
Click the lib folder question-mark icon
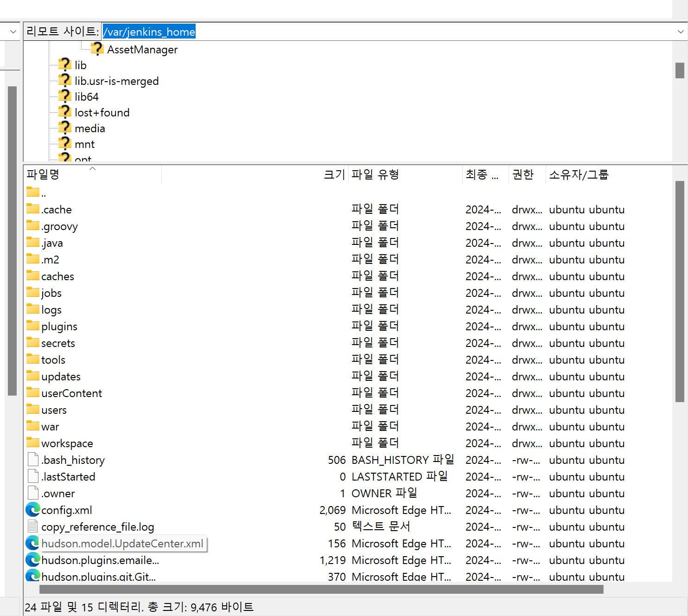pos(64,64)
